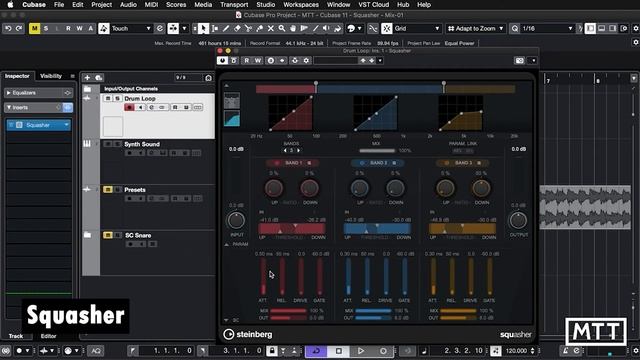Screen dimensions: 640x360
Task: Select the Mute X tool
Action: click(270, 29)
